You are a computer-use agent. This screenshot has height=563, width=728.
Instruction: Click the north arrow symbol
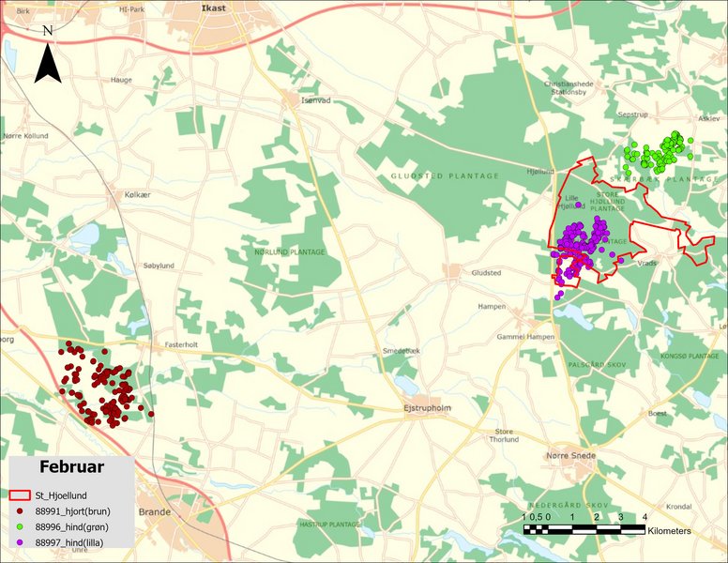click(48, 56)
